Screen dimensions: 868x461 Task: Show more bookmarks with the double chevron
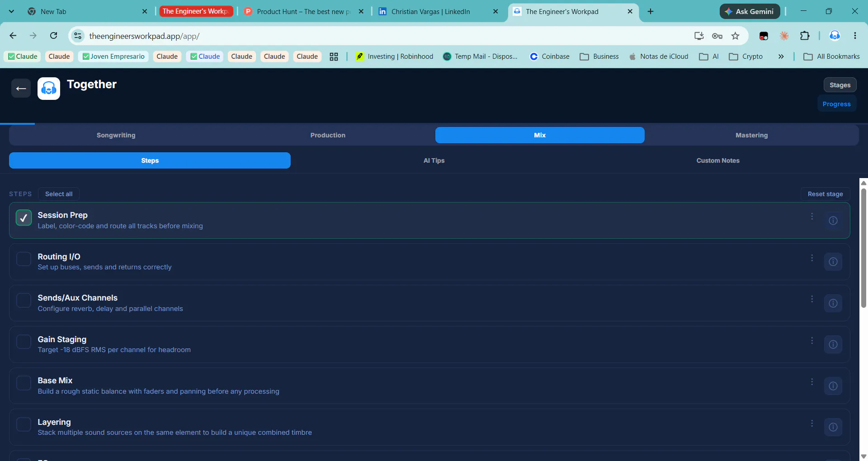[781, 56]
